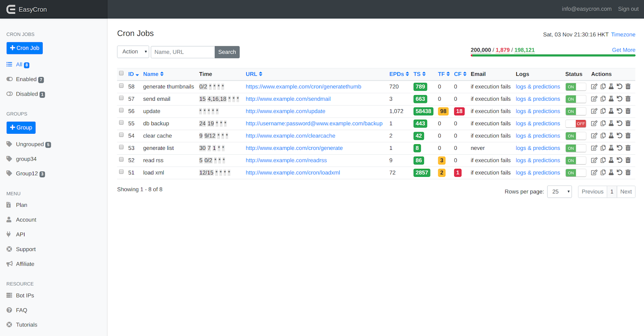Check the box for job 55
This screenshot has width=644, height=336.
[x=121, y=122]
